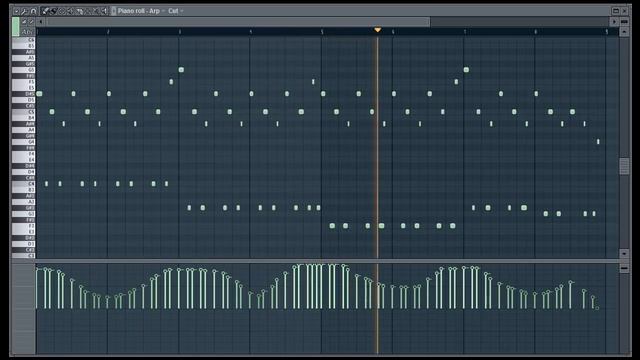The image size is (640, 360).
Task: Select the Slice tool
Action: coord(79,11)
